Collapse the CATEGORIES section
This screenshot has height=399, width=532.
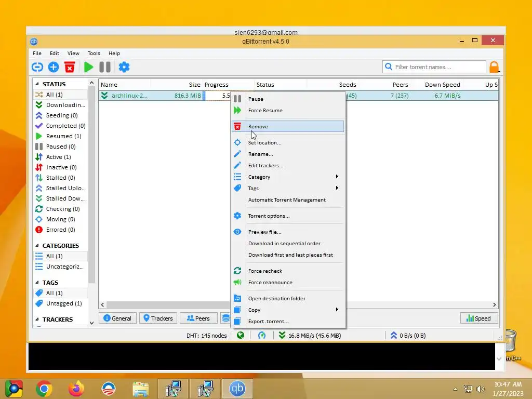click(37, 245)
